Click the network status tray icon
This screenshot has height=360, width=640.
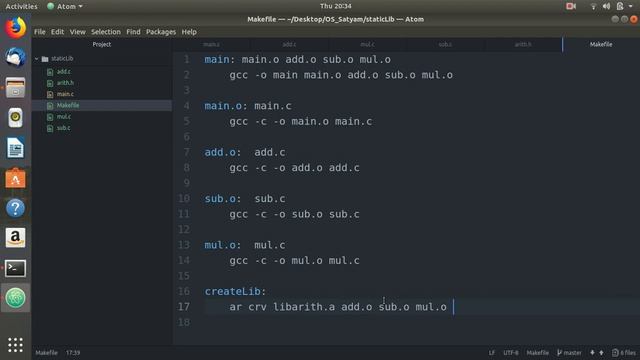tap(593, 6)
